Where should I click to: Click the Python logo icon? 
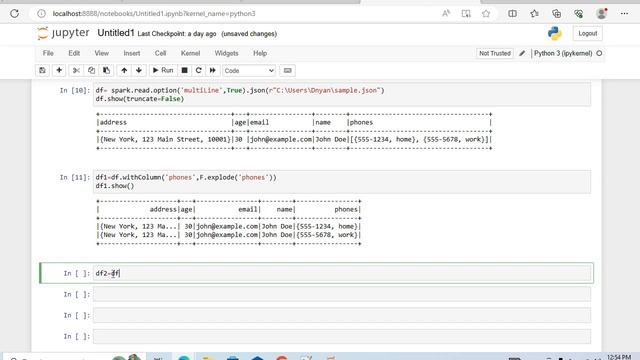pyautogui.click(x=555, y=33)
